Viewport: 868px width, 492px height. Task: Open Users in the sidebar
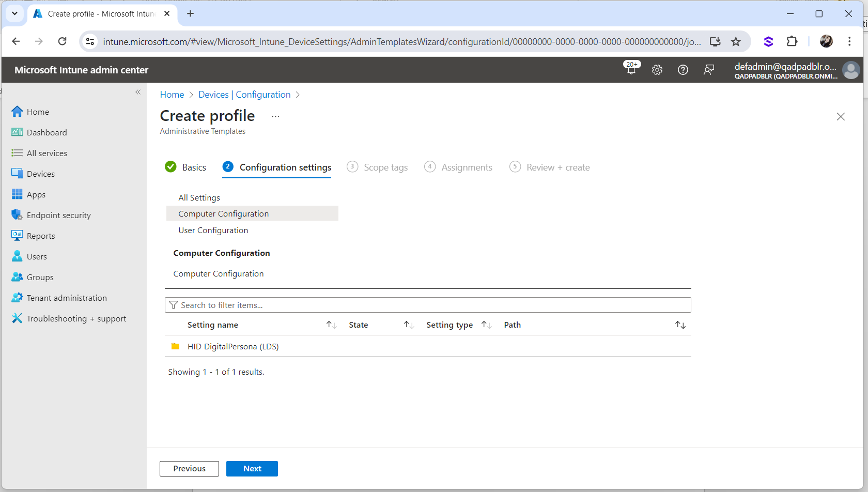point(29,256)
